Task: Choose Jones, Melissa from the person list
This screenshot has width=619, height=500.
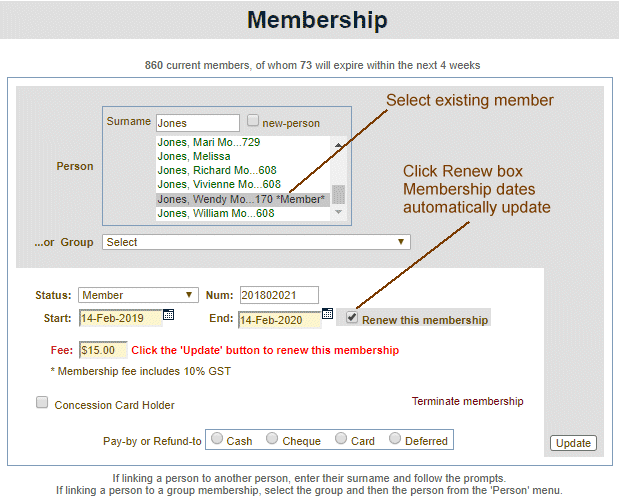Action: 194,157
